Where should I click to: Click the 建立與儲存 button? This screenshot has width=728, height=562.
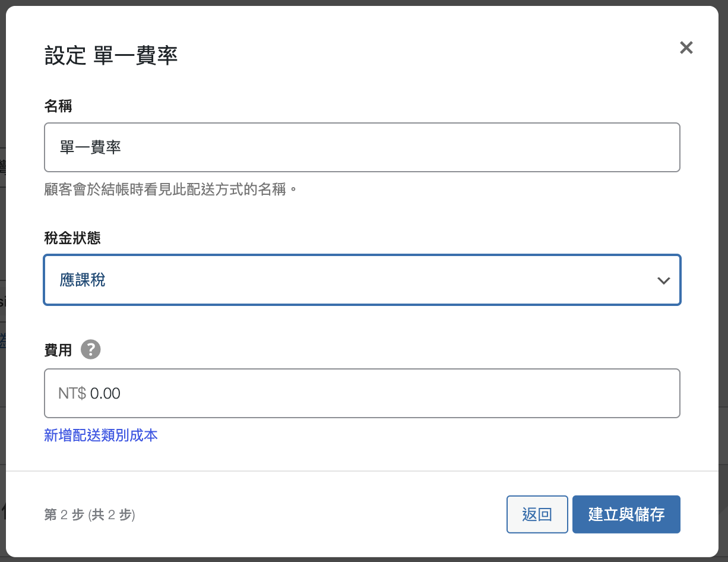tap(626, 514)
